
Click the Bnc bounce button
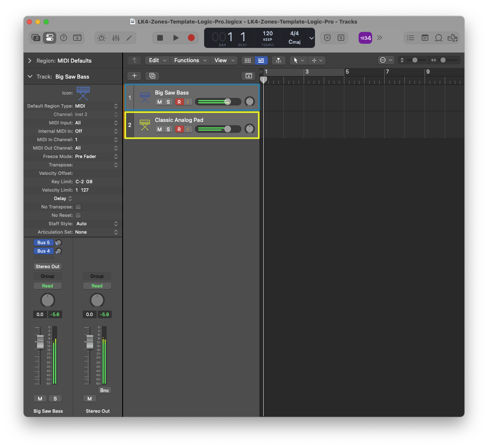click(x=105, y=390)
